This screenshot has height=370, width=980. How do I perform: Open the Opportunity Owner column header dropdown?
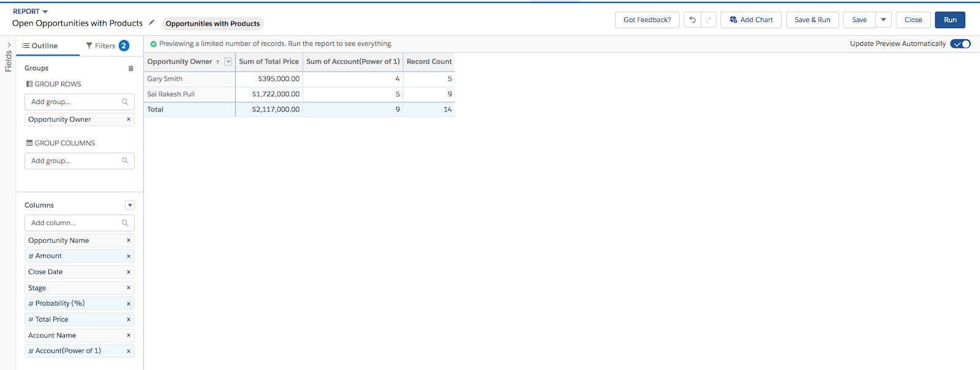[228, 62]
